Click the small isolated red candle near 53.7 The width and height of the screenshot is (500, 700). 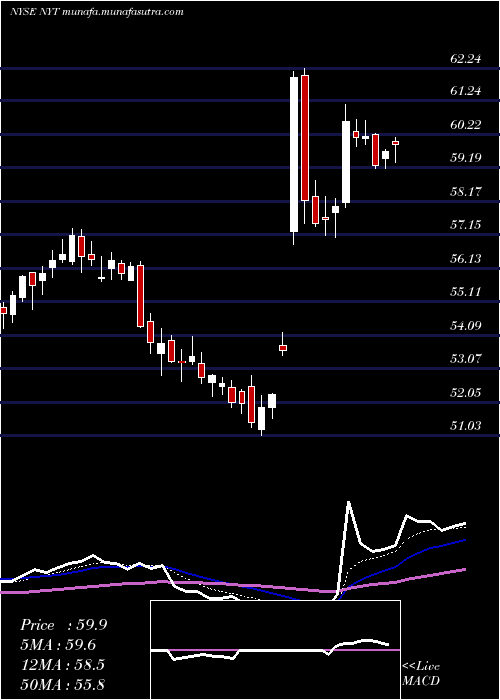283,347
